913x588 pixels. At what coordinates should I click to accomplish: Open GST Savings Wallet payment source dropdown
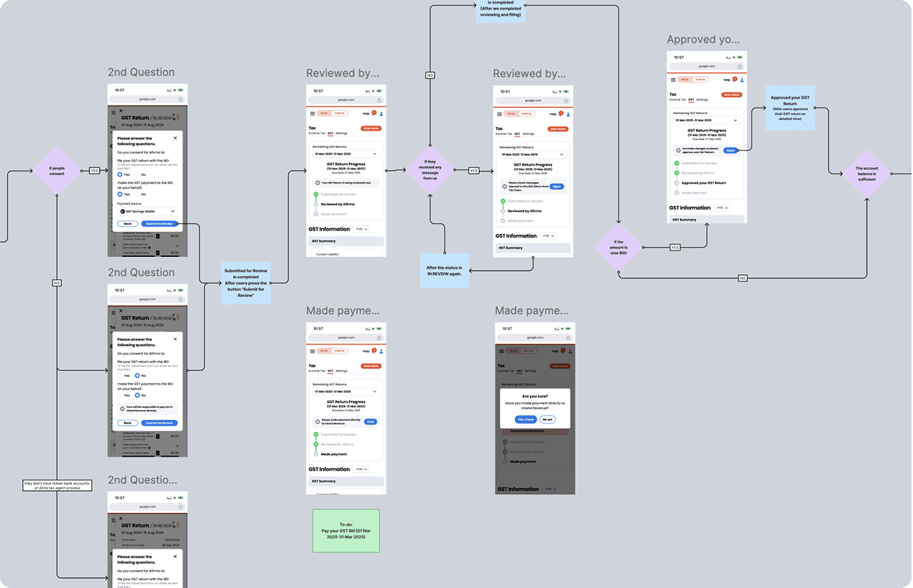(147, 211)
